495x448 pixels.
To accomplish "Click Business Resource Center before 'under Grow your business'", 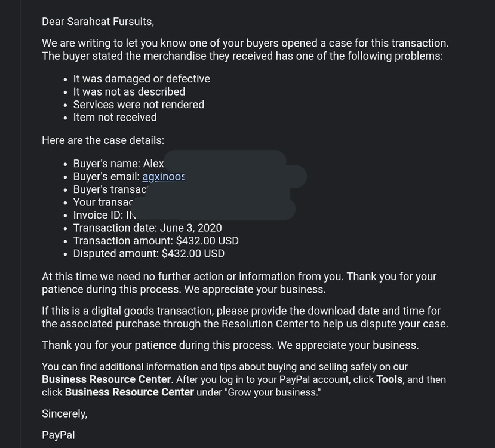I will pos(130,392).
